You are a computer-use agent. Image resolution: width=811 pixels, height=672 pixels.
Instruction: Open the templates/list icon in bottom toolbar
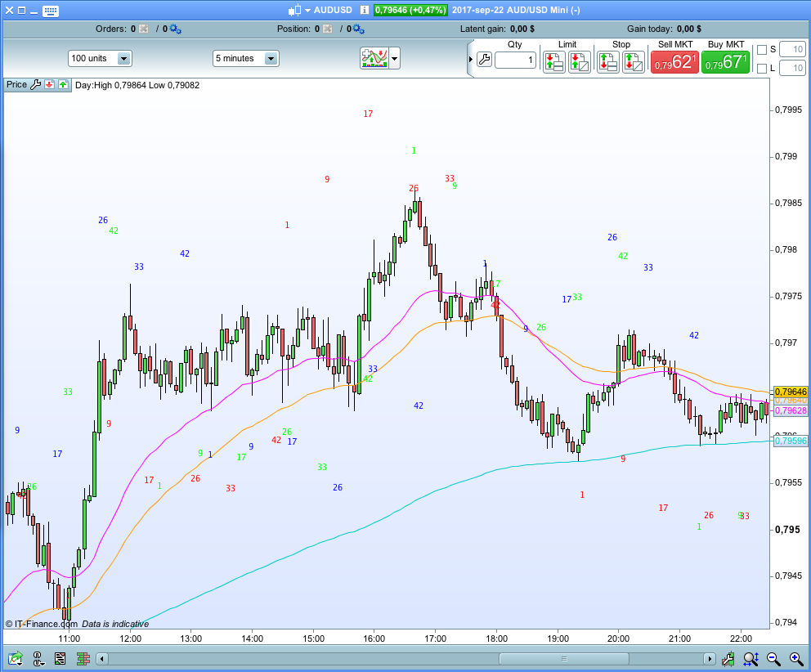click(x=60, y=659)
